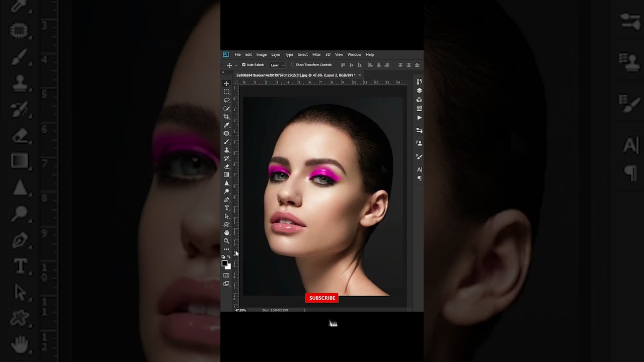Image resolution: width=644 pixels, height=362 pixels.
Task: Set the black foreground color swatch
Action: tap(224, 263)
